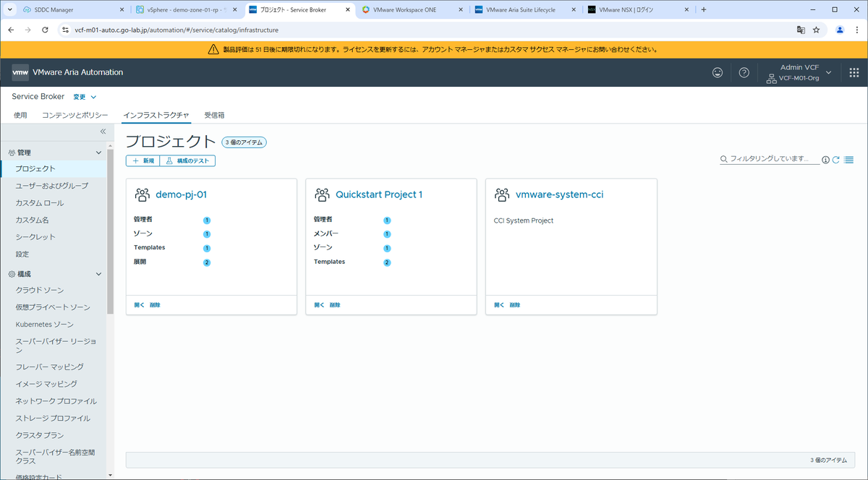Click demo-pj-01 展開 count badge 2

coord(207,262)
